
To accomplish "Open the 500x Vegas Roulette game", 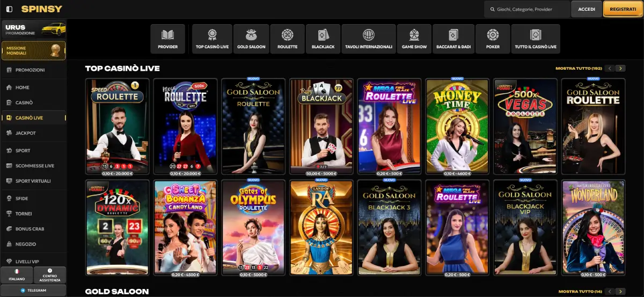I will [x=525, y=126].
